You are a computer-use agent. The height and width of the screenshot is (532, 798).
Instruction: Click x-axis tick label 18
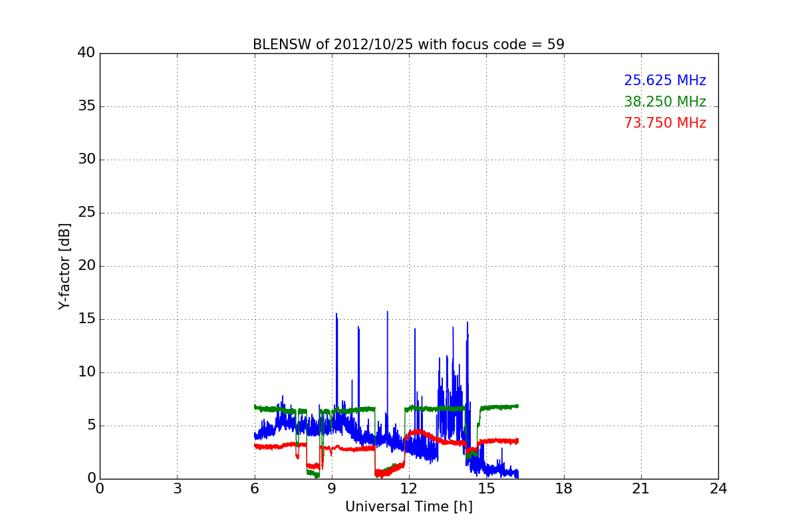564,489
